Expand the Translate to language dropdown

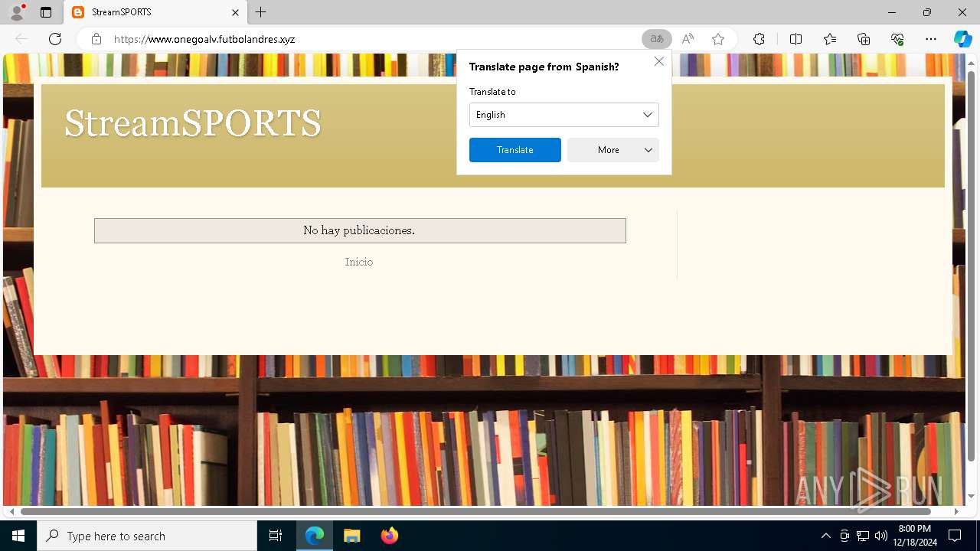tap(564, 115)
